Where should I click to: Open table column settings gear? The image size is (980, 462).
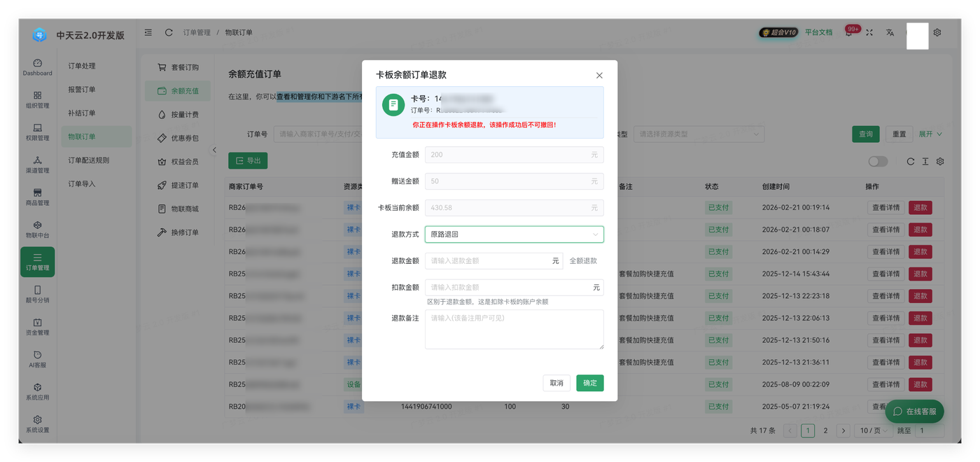(x=940, y=161)
